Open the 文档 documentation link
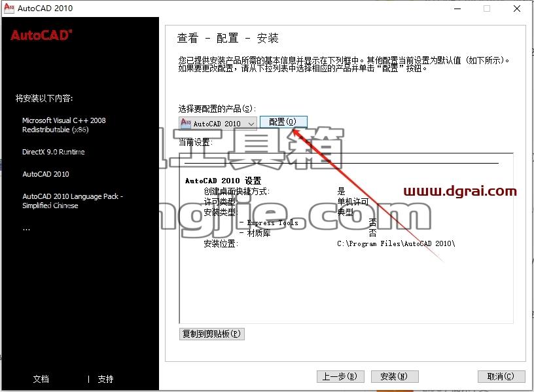534x392 pixels. click(x=41, y=379)
